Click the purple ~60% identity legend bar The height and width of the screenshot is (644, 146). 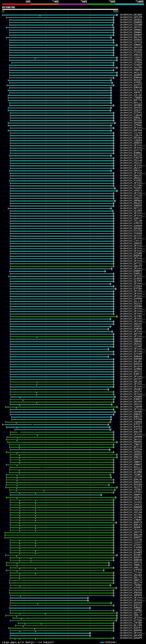coord(73,4)
